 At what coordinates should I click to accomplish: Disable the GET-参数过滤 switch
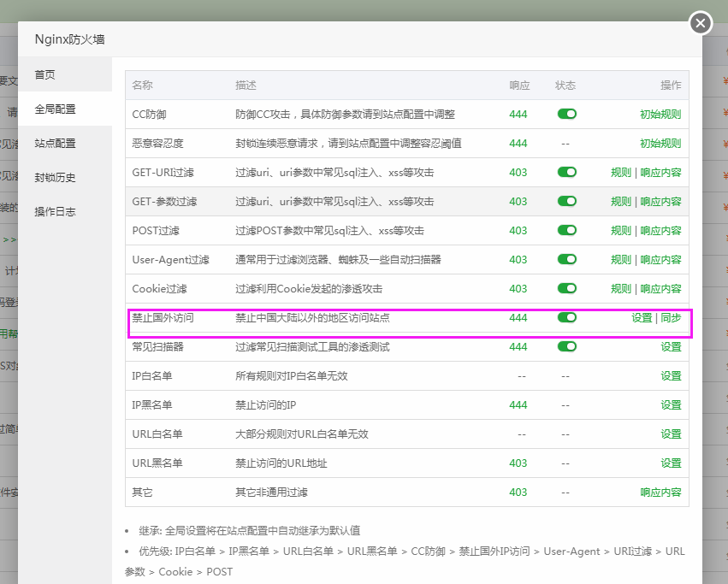tap(567, 202)
